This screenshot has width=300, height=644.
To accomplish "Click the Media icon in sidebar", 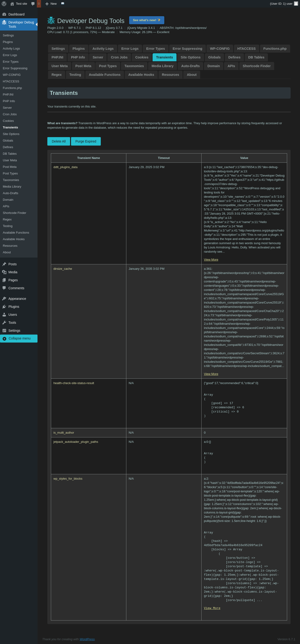I will (4, 272).
